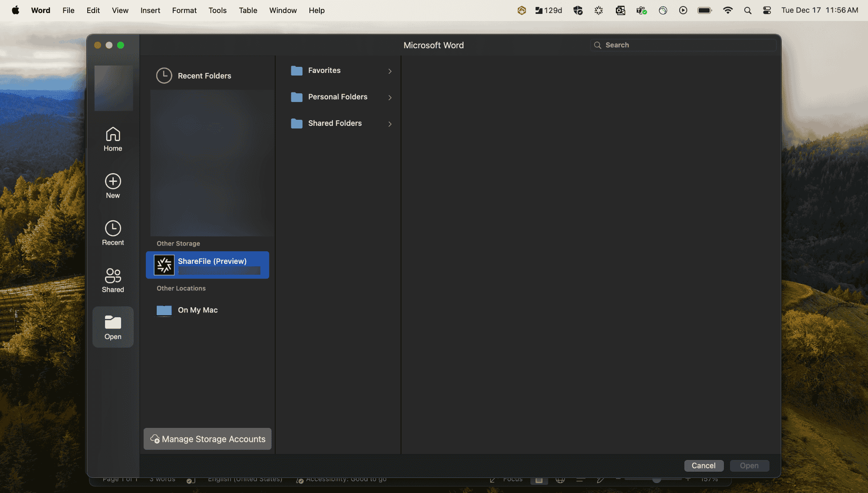Open the Help menu
Screen dimensions: 868x493
tap(317, 10)
